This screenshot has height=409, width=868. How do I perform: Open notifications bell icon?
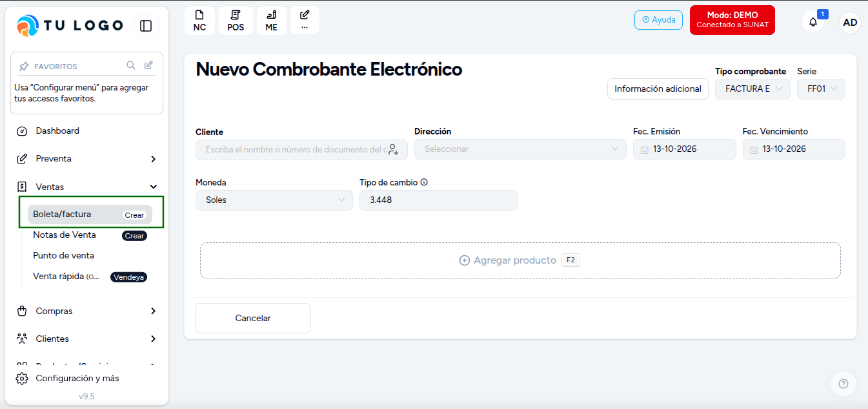[813, 22]
